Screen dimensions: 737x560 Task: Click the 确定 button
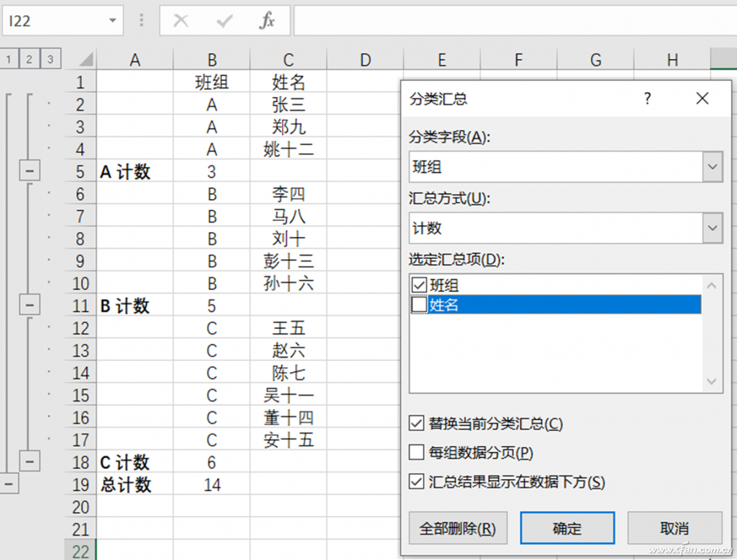(x=567, y=528)
